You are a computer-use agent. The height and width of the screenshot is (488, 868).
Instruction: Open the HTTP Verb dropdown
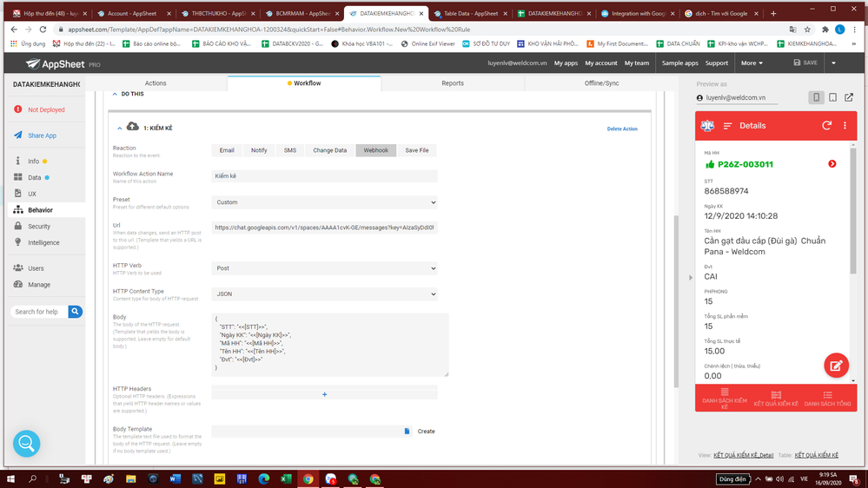click(324, 268)
